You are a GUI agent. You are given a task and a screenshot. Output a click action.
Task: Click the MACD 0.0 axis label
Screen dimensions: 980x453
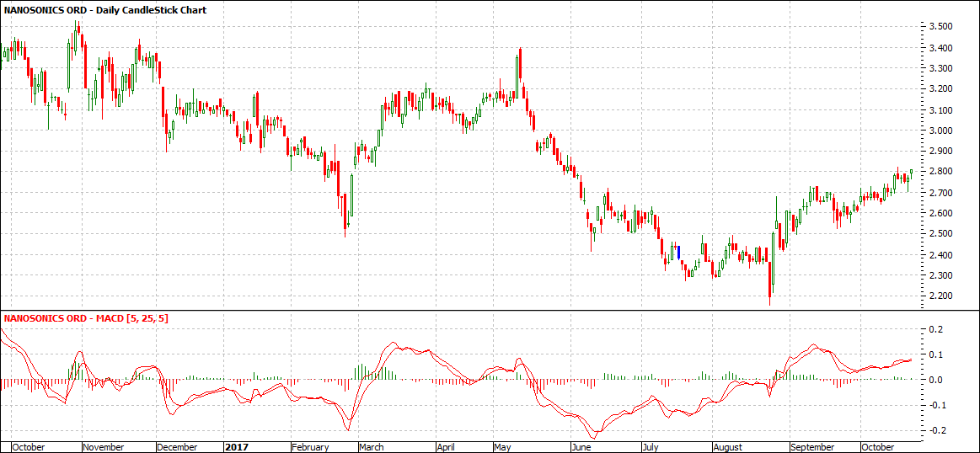tap(935, 380)
